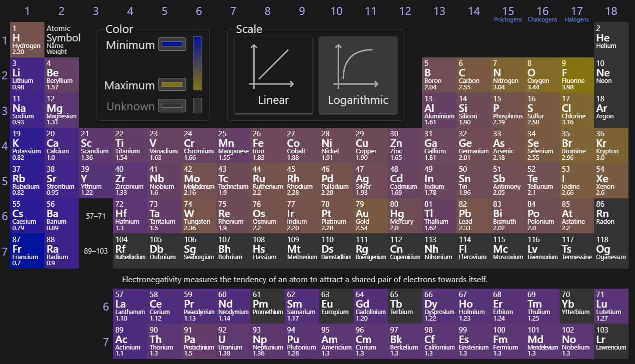Select the Fluorine element cell
Screen dimensions: 635x364
(577, 75)
